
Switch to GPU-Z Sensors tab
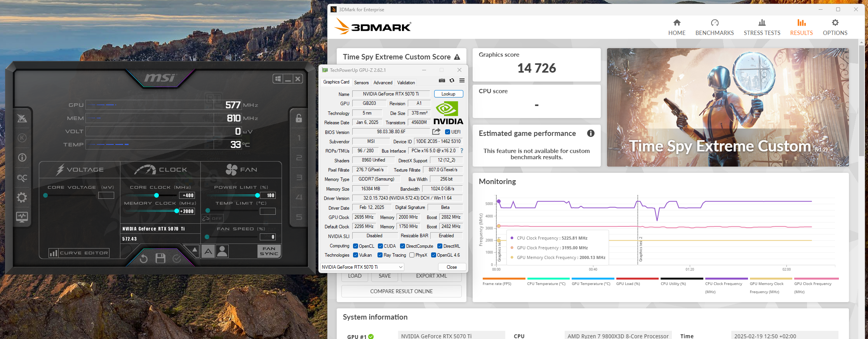[361, 83]
